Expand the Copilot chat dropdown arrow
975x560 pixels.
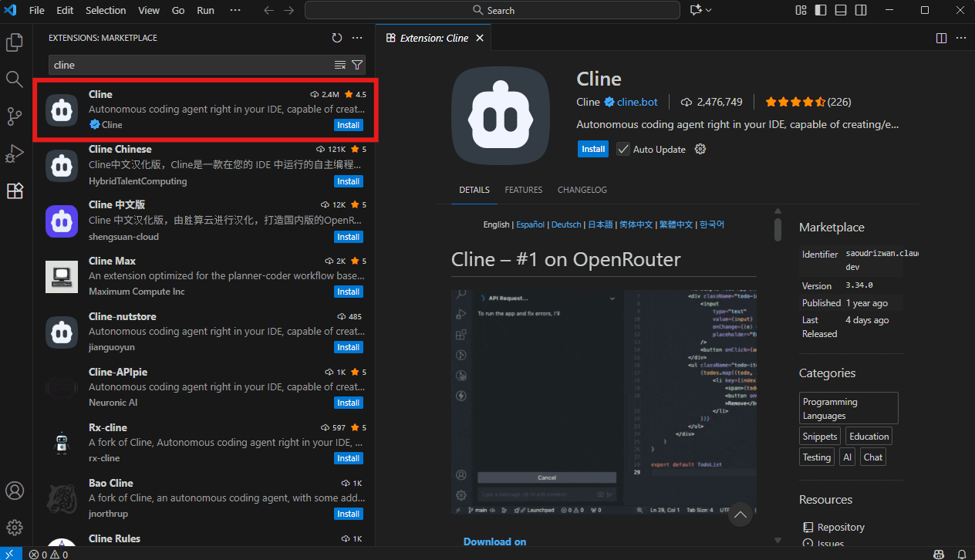[709, 10]
